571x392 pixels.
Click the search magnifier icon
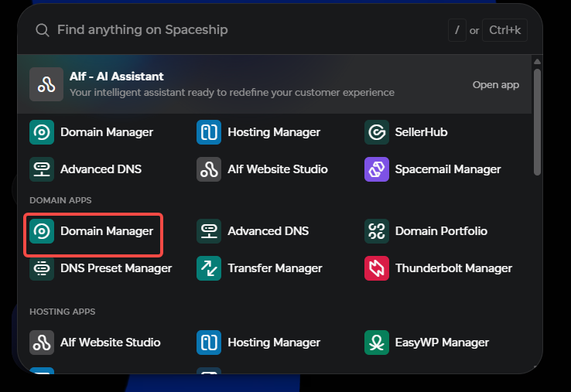pyautogui.click(x=43, y=30)
